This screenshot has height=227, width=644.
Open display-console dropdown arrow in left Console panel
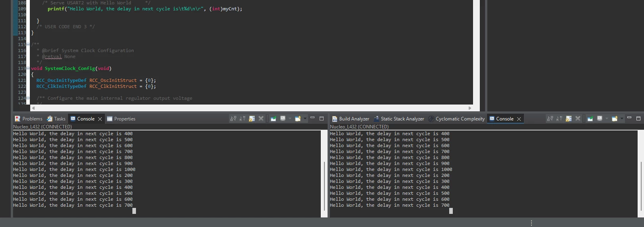290,118
